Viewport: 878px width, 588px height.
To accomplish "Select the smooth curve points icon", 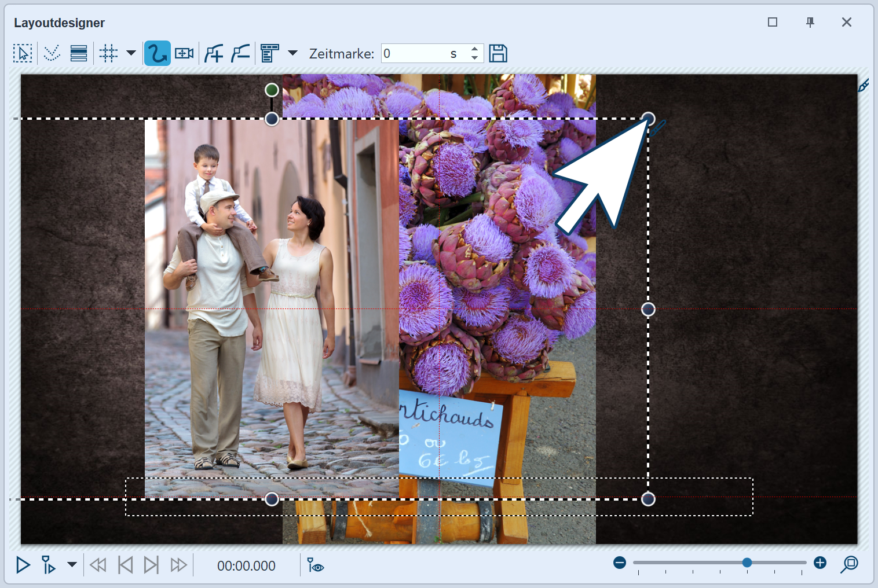I will 52,53.
